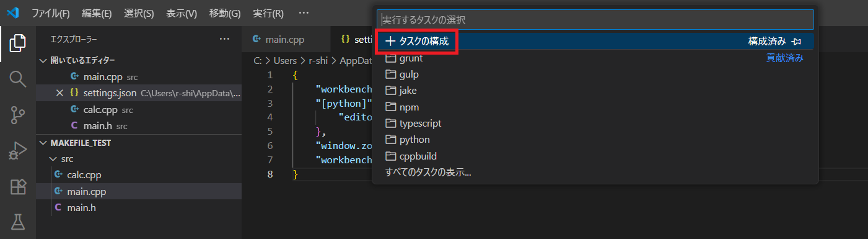Open the 選択(S) menu
The image size is (868, 239).
coord(139,13)
